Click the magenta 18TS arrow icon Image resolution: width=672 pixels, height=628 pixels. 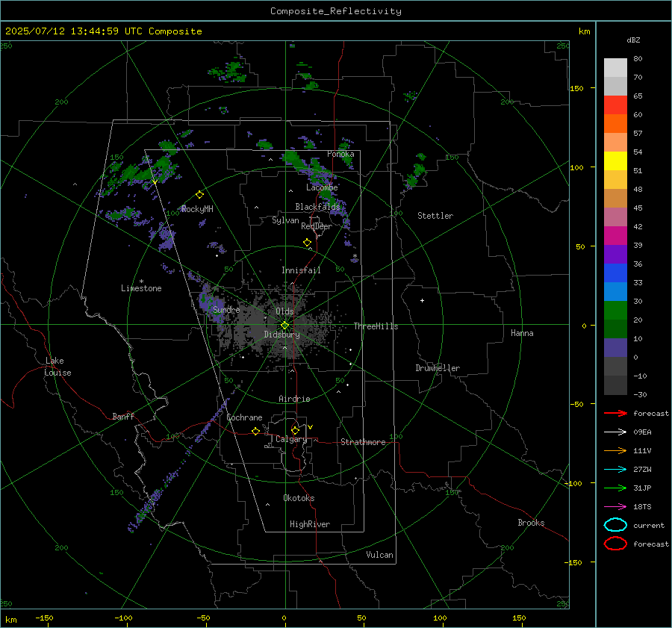615,507
